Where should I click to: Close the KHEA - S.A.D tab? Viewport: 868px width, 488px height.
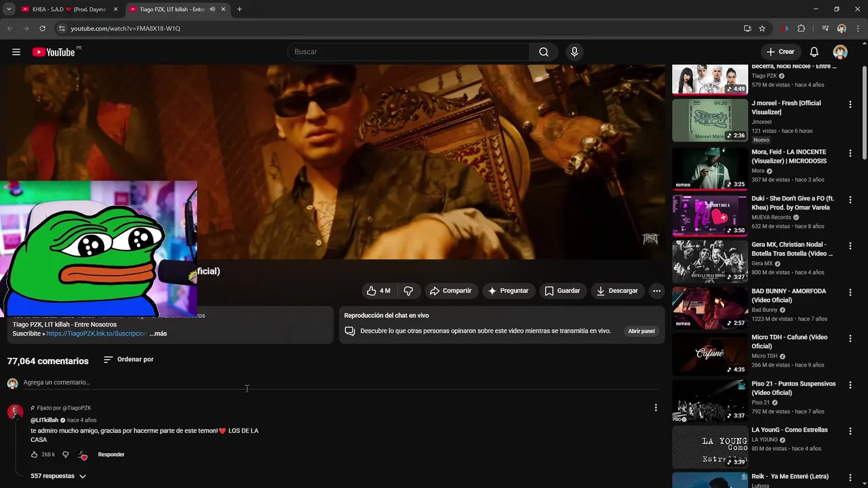click(115, 9)
